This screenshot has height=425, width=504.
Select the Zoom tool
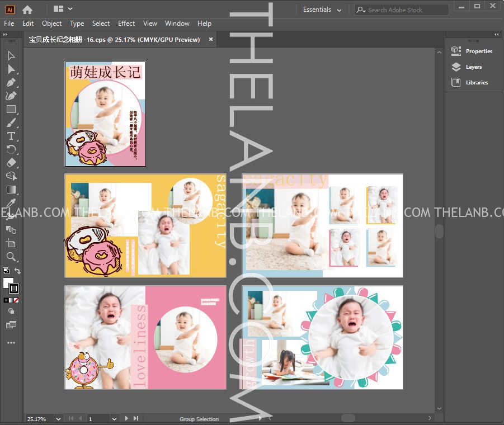click(x=11, y=257)
